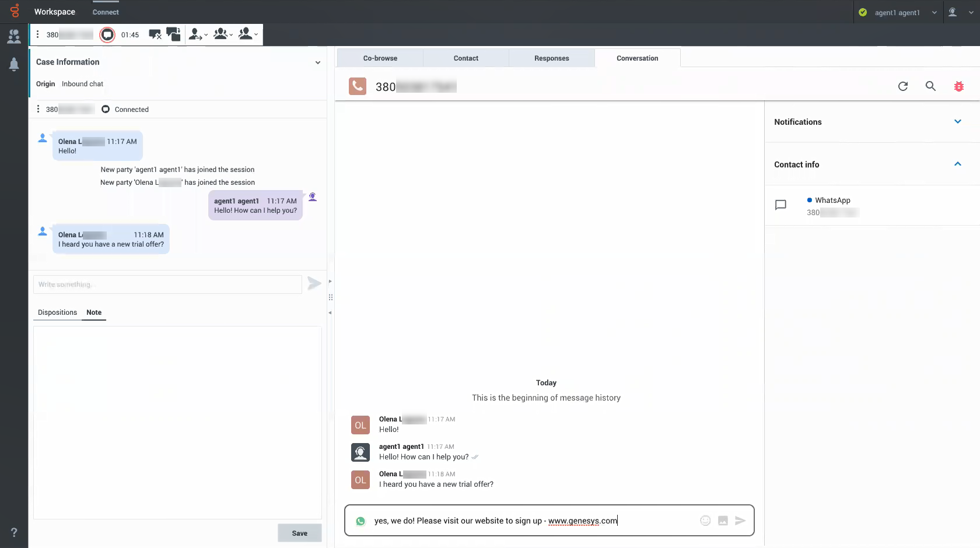Click 'This is the beginning of message history'
Image resolution: width=980 pixels, height=548 pixels.
(x=546, y=398)
